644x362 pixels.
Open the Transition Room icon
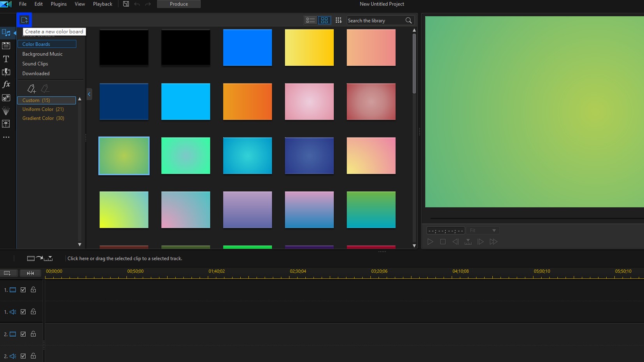[6, 72]
